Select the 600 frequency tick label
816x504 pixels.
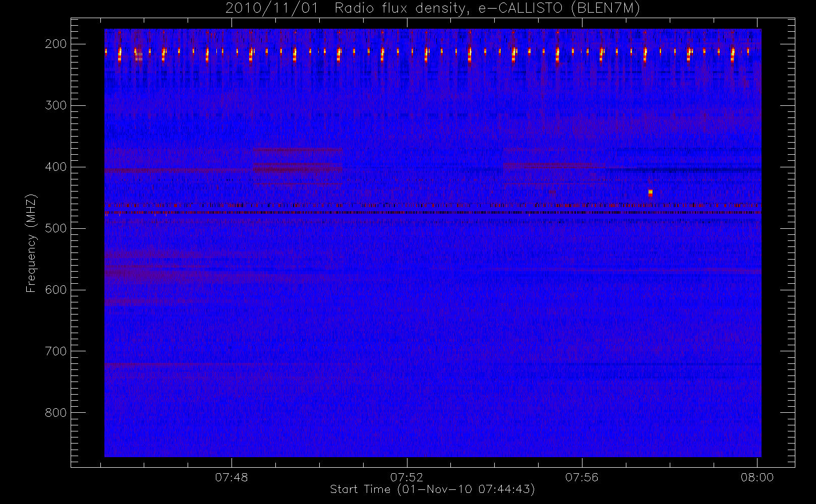pyautogui.click(x=55, y=290)
